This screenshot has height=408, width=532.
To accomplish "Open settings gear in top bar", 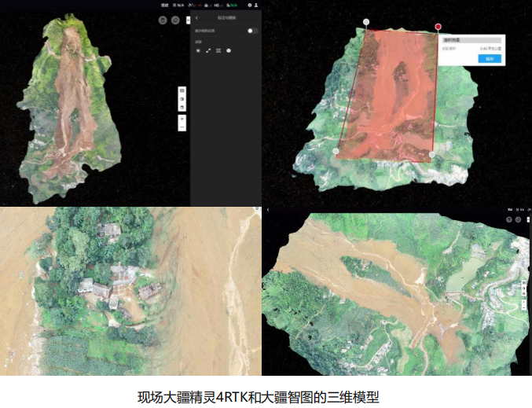I will (x=250, y=5).
